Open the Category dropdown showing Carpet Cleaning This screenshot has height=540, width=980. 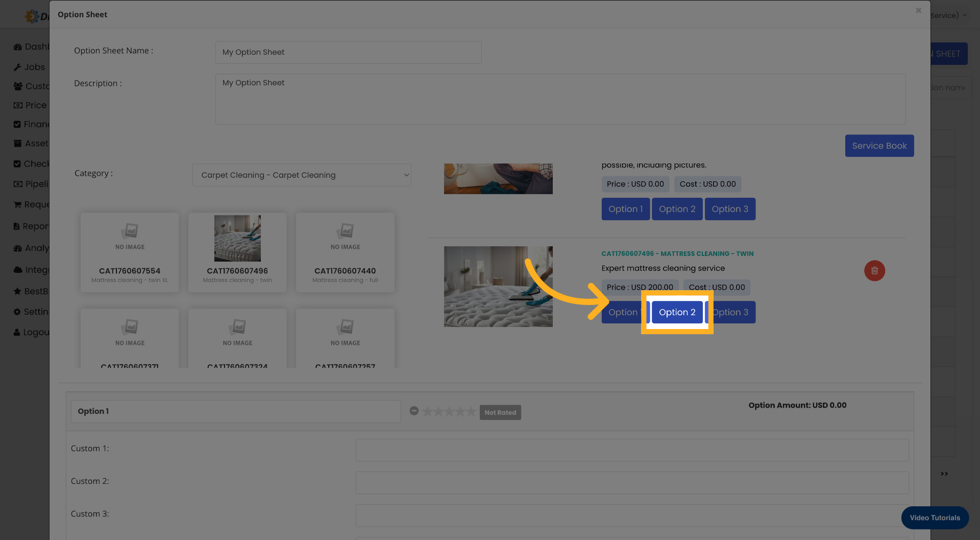click(x=301, y=175)
